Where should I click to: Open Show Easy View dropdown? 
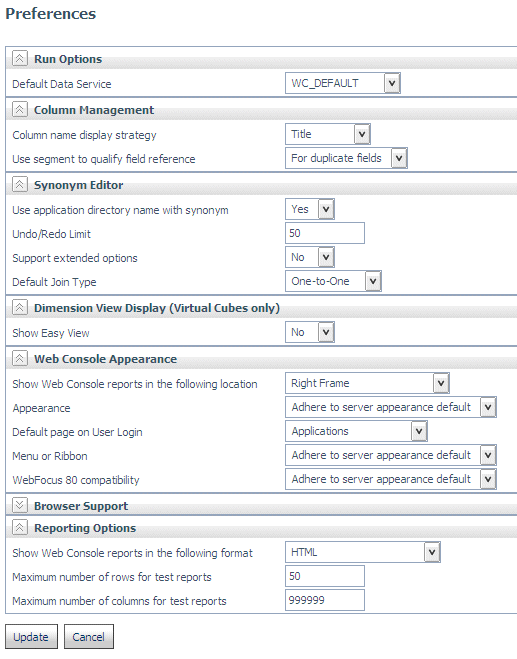310,332
